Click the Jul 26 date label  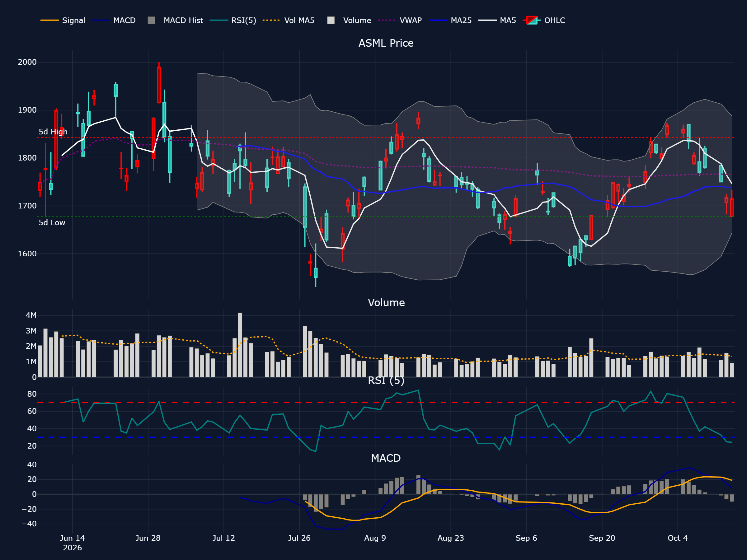pos(299,538)
